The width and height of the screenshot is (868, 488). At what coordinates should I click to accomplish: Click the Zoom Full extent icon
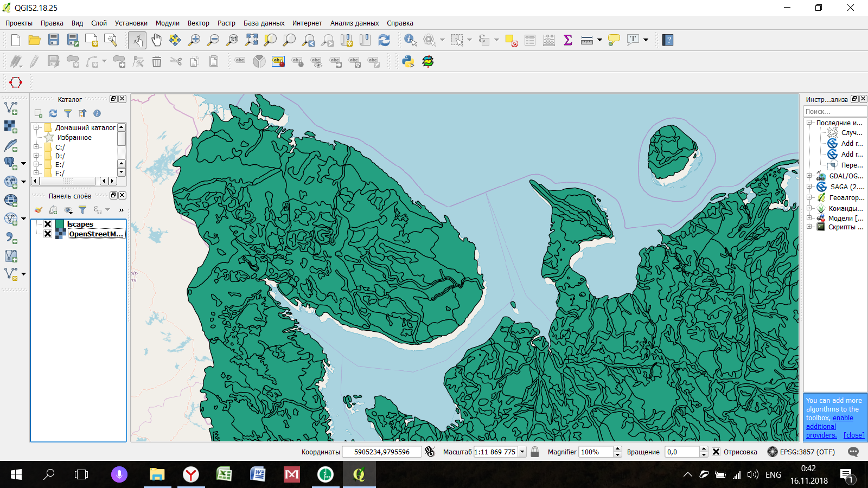[251, 40]
